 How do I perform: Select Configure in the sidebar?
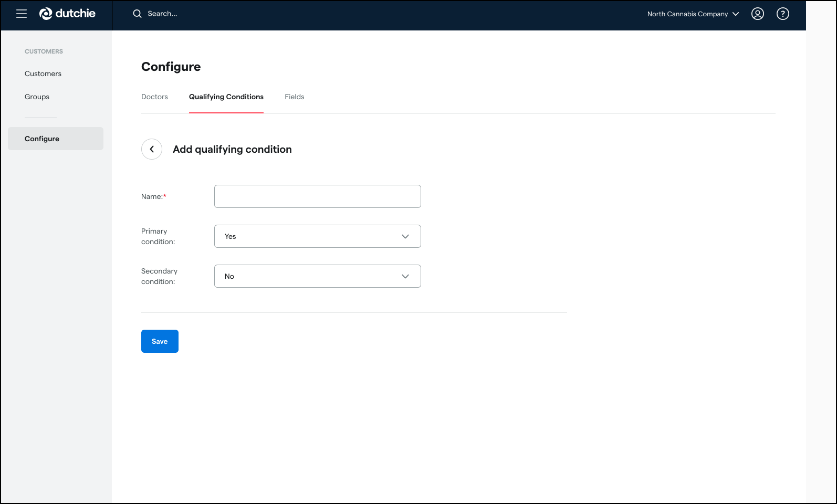coord(56,139)
